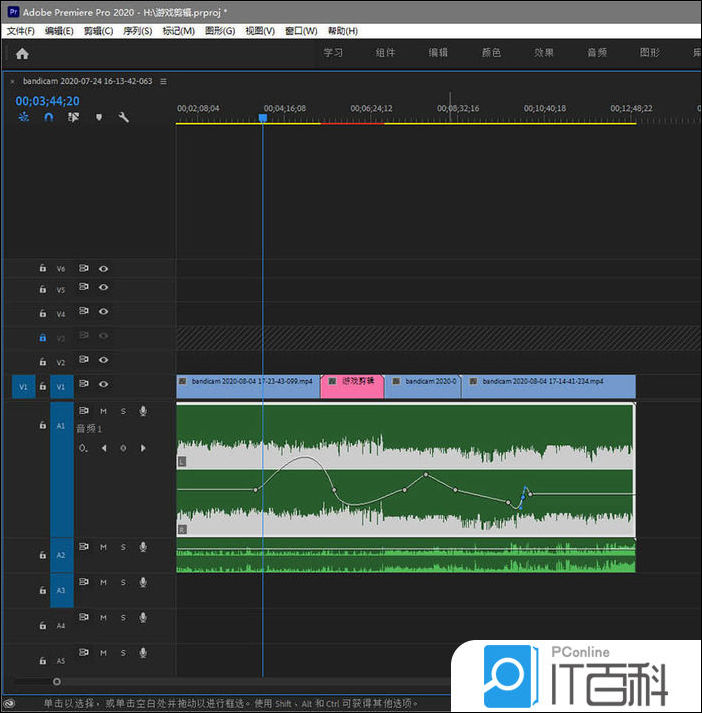Click the blue playhead marker on the ruler
Viewport: 702px width, 713px height.
(263, 118)
